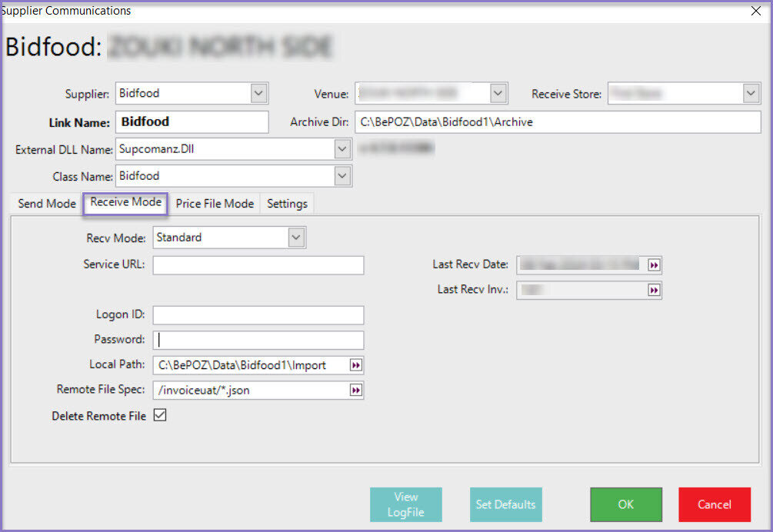
Task: Click browse arrow in Remote File Spec field
Action: 356,390
